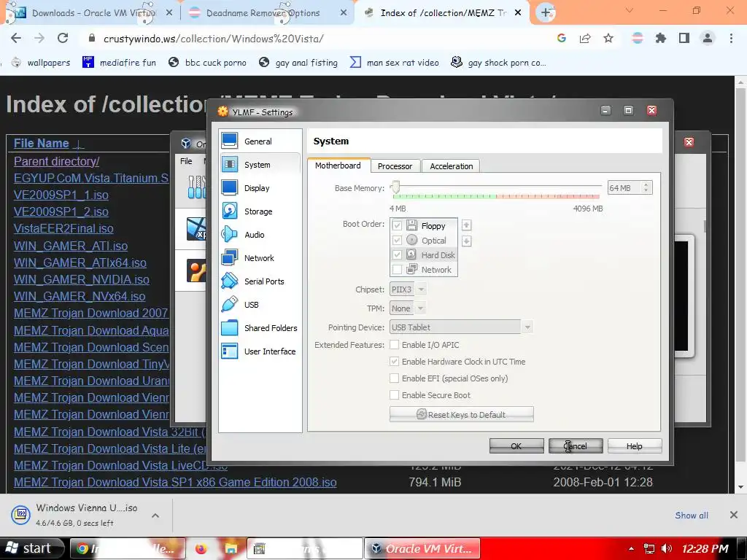Switch to Downloads Oracle VM VirtualBox tab
747x560 pixels.
click(93, 13)
